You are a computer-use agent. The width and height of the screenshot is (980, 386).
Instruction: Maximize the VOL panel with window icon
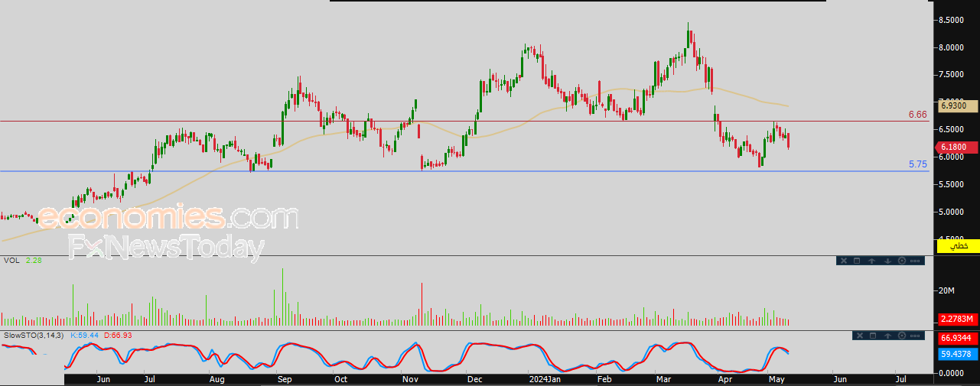pos(858,261)
